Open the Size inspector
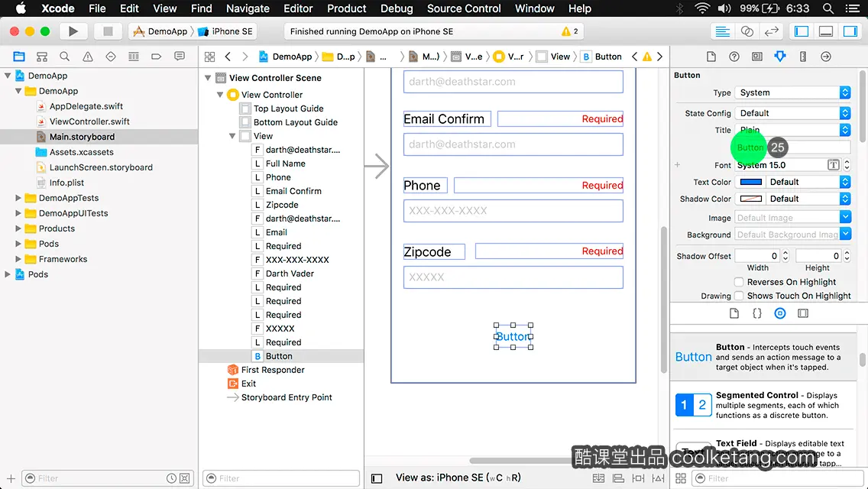The image size is (868, 489). [803, 57]
